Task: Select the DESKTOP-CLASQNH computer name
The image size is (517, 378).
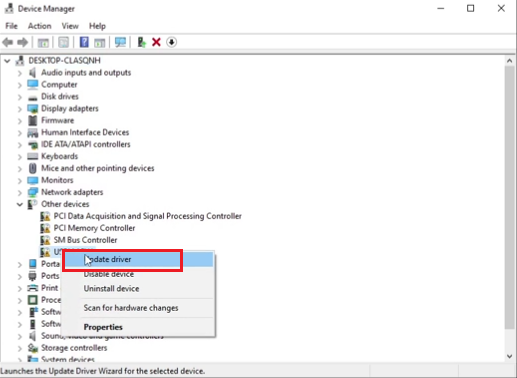Action: point(64,60)
